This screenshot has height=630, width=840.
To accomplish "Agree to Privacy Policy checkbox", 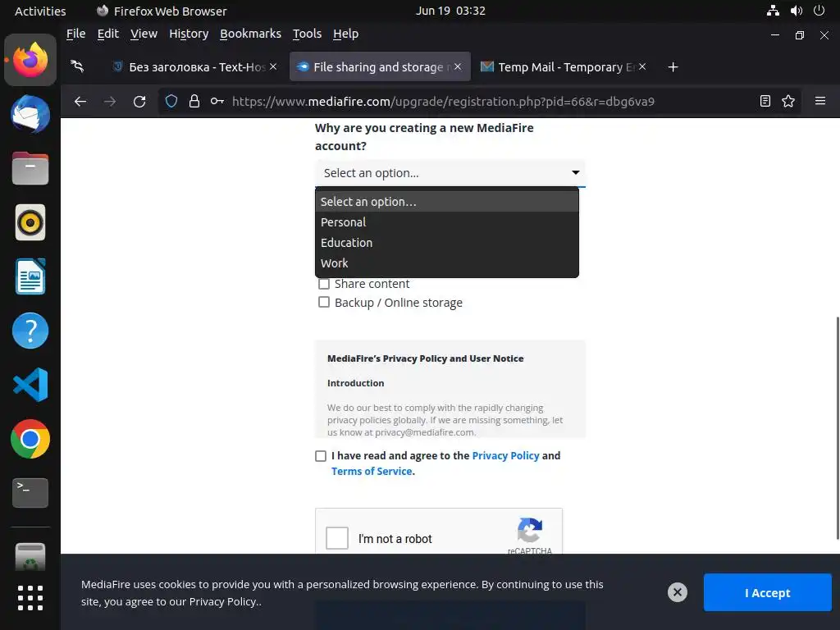I will (x=321, y=456).
